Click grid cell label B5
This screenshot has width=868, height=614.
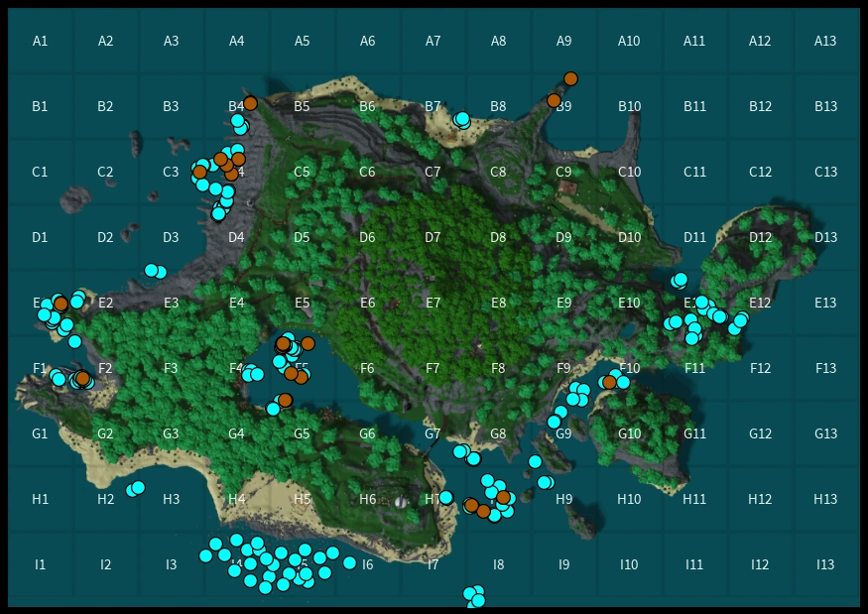pos(302,106)
